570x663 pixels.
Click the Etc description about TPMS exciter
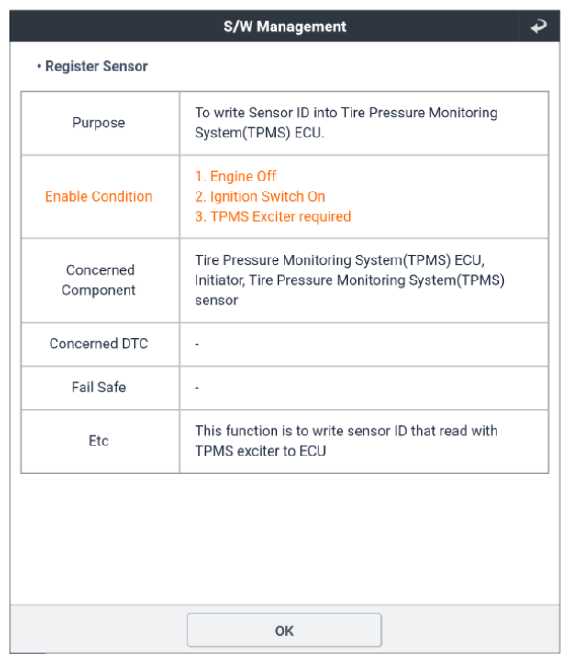tap(346, 441)
